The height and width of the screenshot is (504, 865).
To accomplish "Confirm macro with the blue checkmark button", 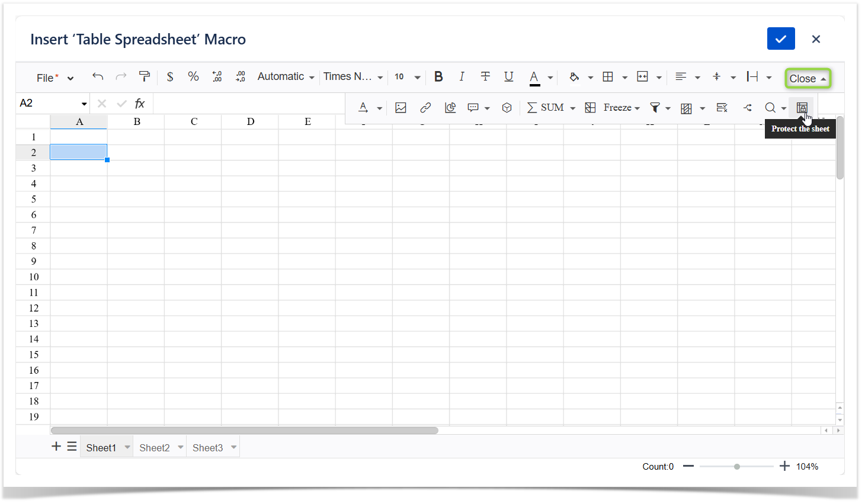I will point(780,39).
